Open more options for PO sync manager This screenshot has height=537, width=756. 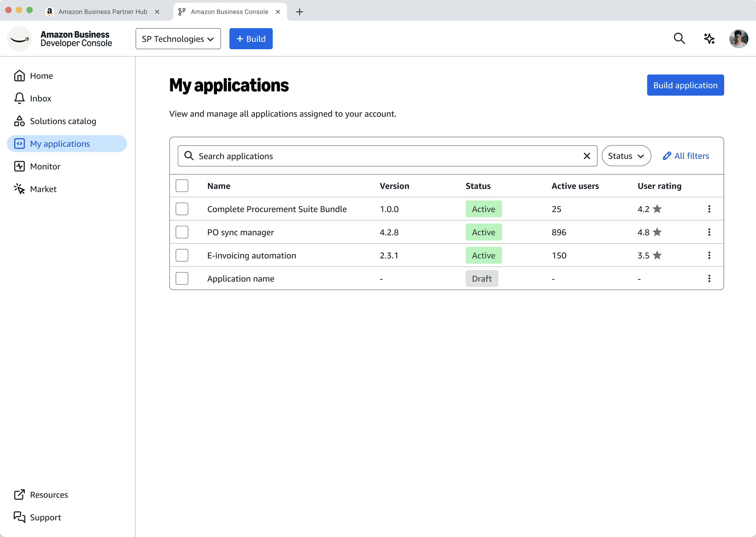click(709, 232)
